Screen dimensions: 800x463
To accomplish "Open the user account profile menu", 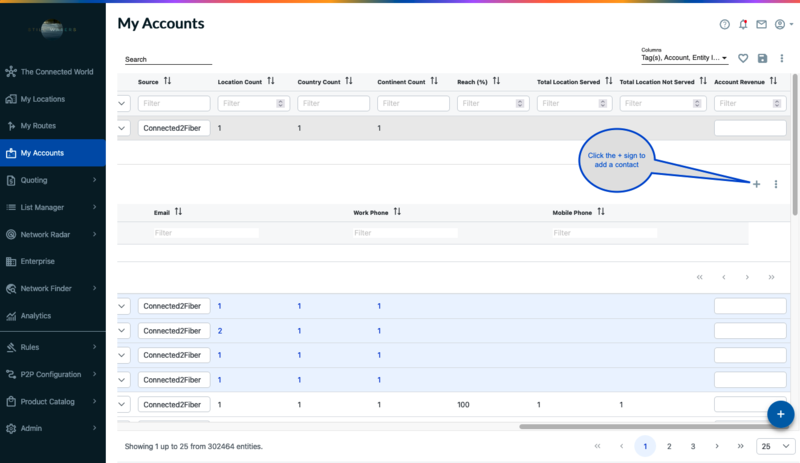I will [782, 24].
